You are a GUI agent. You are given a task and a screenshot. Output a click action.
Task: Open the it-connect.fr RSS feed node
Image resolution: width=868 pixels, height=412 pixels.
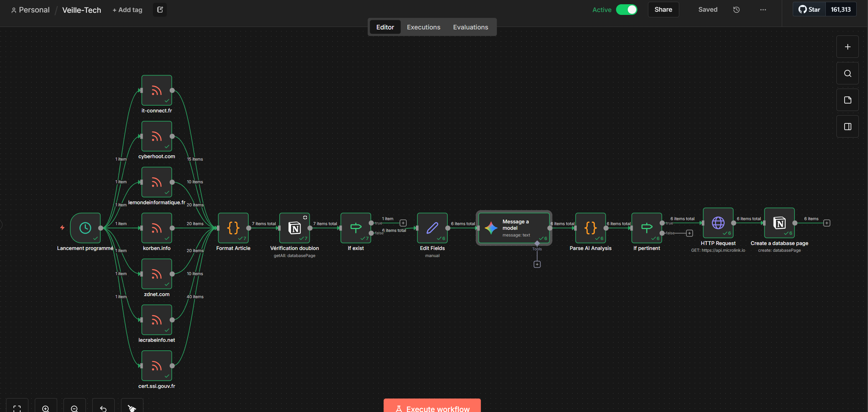[x=156, y=90]
